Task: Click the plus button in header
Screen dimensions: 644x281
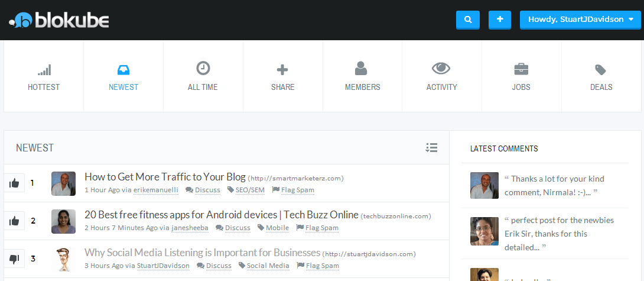Action: pyautogui.click(x=500, y=20)
